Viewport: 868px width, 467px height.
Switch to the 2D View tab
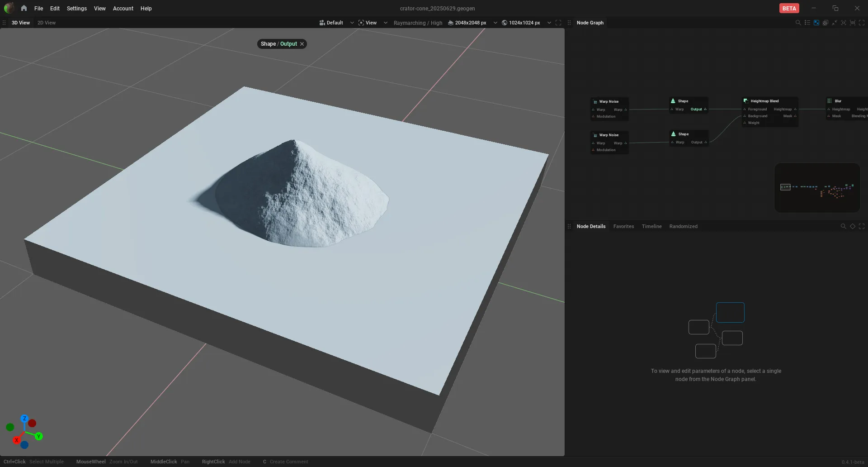[x=47, y=23]
